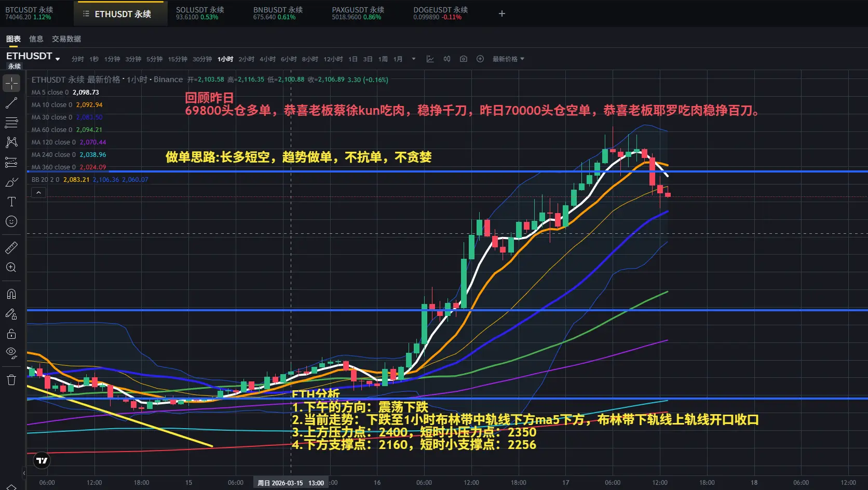Select the 30分钟 timeframe
The width and height of the screenshot is (868, 490).
point(202,59)
